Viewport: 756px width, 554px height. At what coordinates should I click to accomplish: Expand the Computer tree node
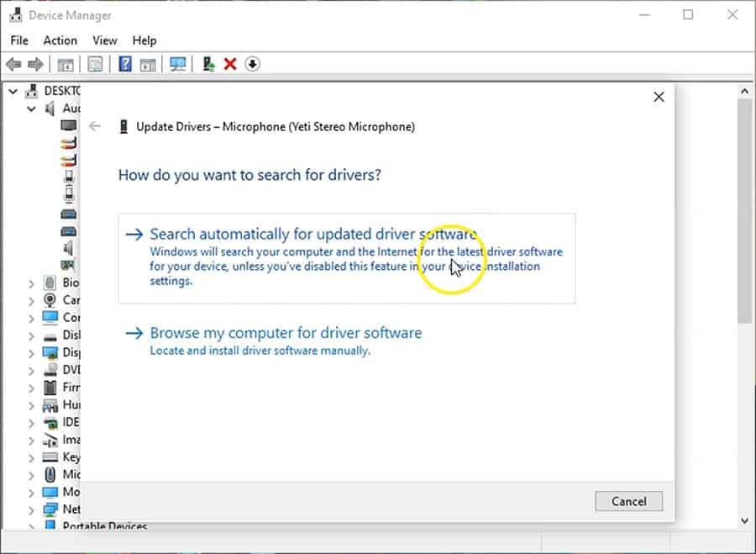point(31,319)
